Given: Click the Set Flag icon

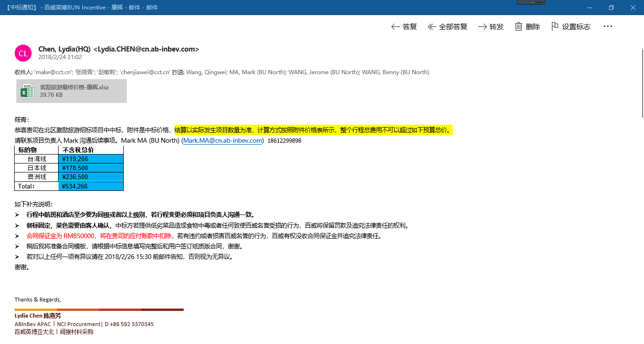Looking at the screenshot, I should click(555, 26).
